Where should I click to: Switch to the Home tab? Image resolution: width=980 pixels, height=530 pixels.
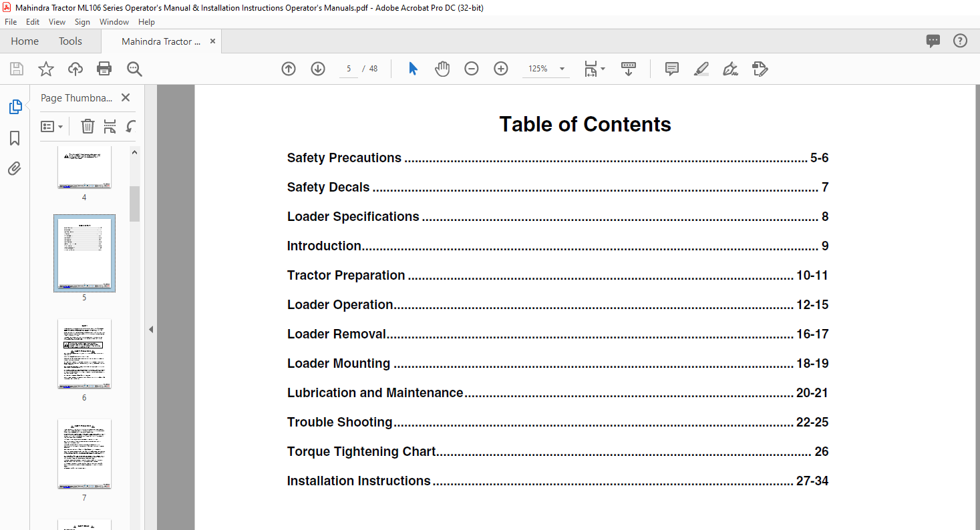[x=25, y=41]
